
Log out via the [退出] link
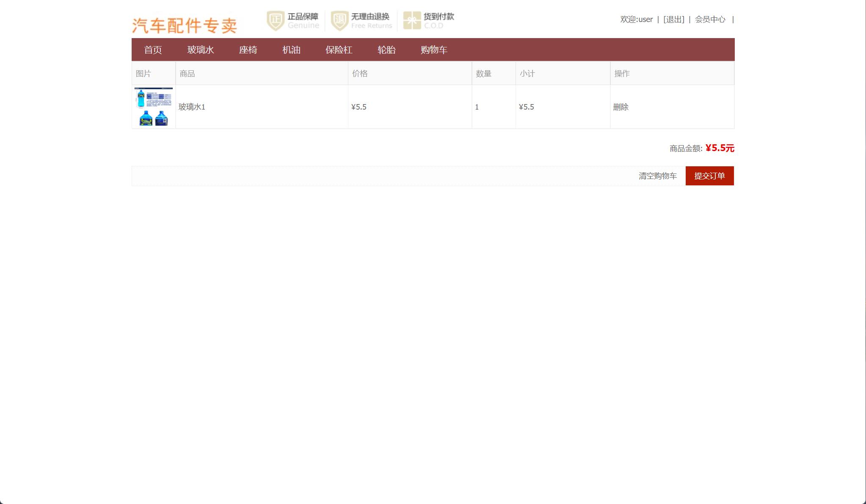[674, 19]
